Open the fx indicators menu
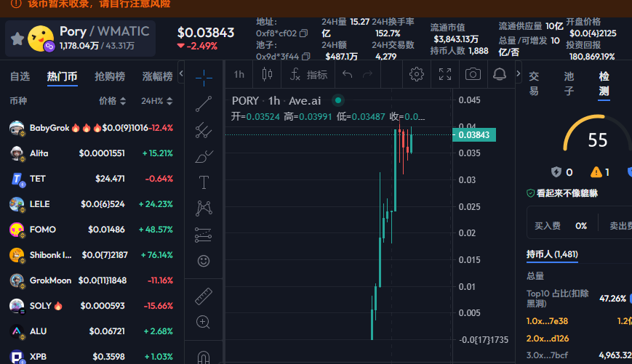The image size is (632, 364). coord(308,75)
